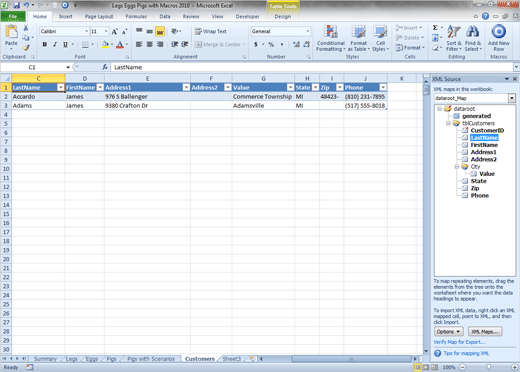Click the Accounting dollar format icon
520x372 pixels.
256,44
